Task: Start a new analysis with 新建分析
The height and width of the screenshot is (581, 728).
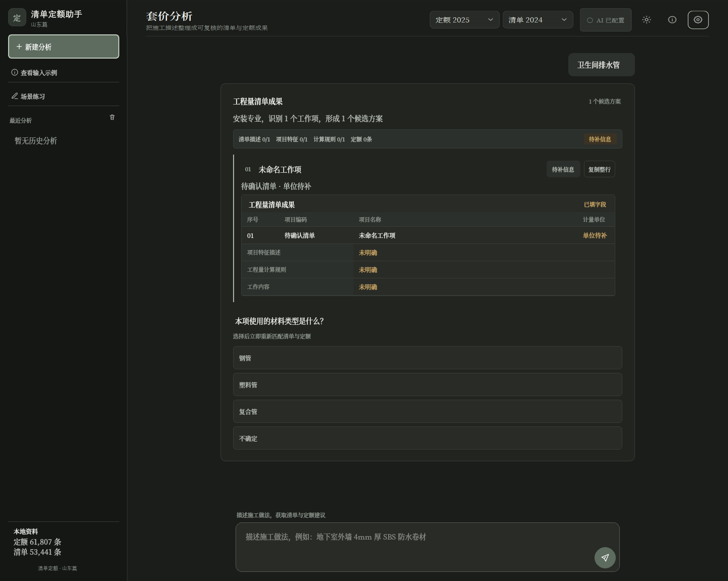Action: [64, 46]
